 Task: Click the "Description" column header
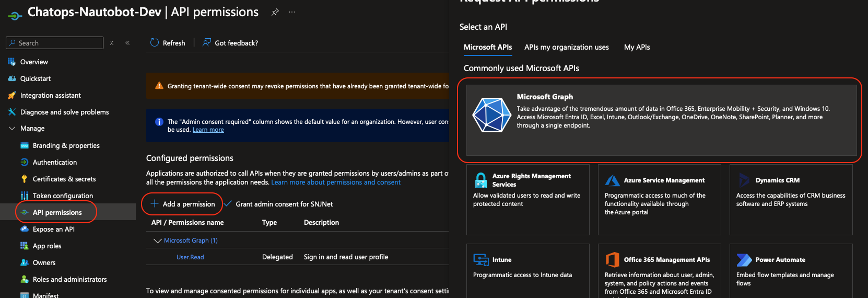pyautogui.click(x=321, y=222)
